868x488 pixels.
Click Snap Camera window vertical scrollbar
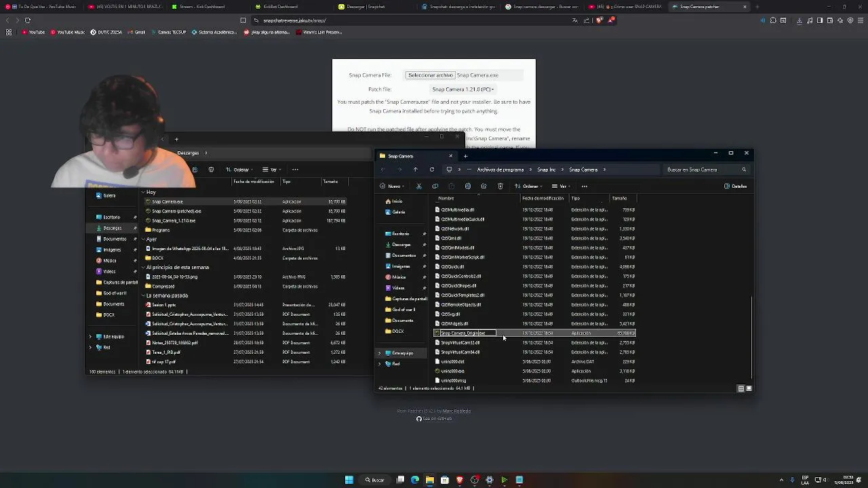click(752, 338)
